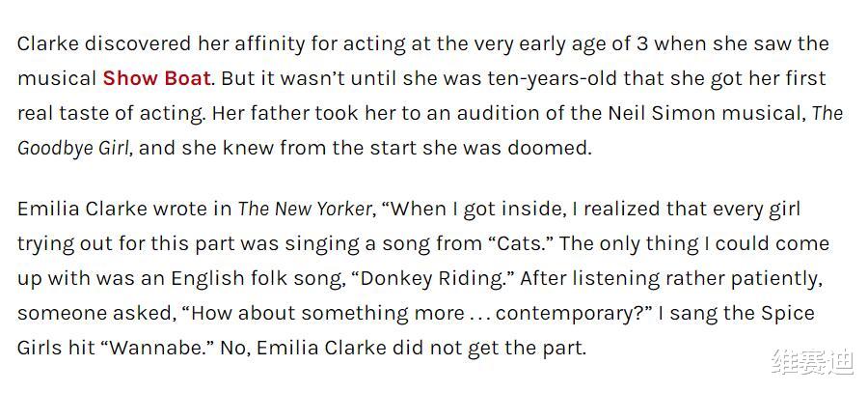Click the phrase "Her father took her"

292,113
